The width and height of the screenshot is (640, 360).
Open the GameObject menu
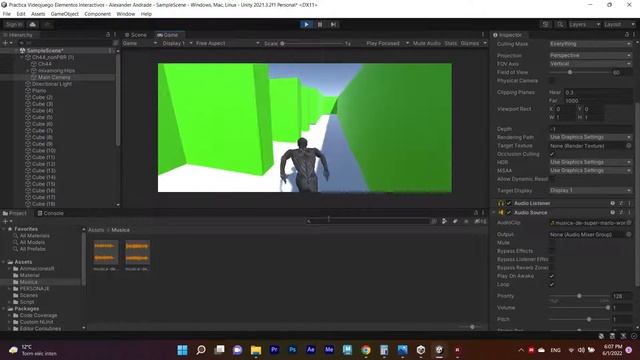click(64, 14)
